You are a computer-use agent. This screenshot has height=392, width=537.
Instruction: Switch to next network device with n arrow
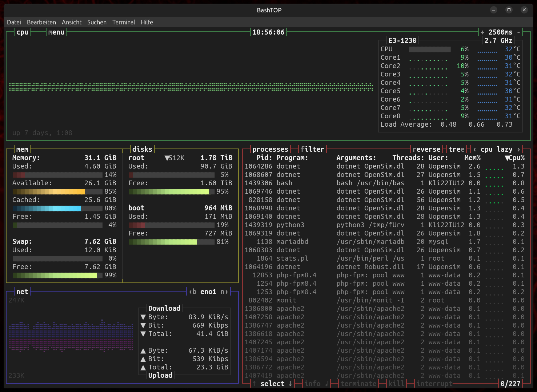[x=224, y=292]
